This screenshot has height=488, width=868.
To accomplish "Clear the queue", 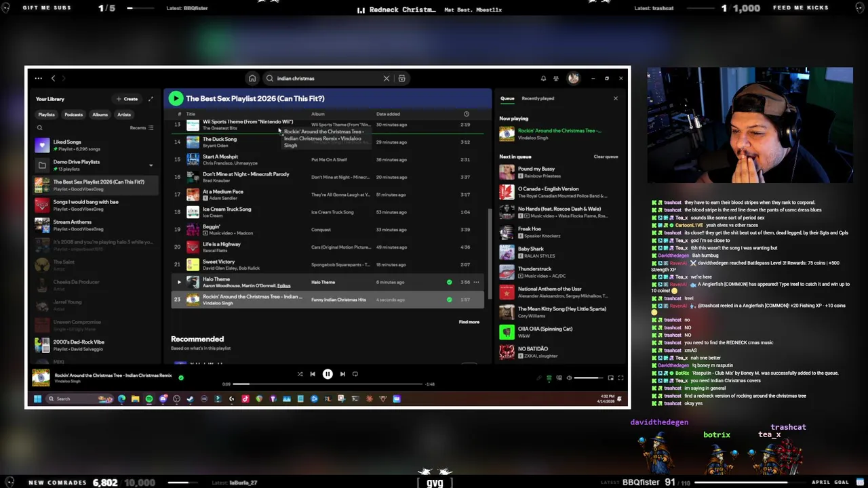I will [x=606, y=157].
